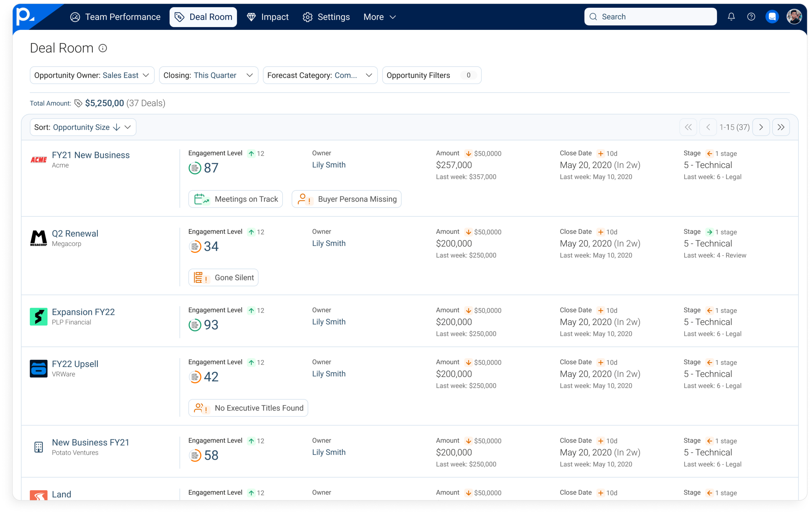Click the Acme company logo

[x=38, y=160]
